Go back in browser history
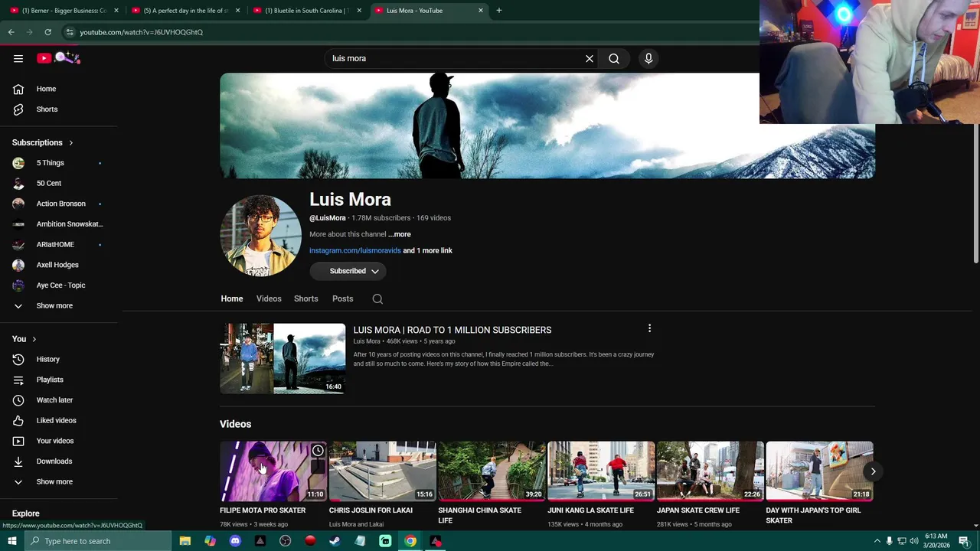This screenshot has height=551, width=980. point(11,32)
